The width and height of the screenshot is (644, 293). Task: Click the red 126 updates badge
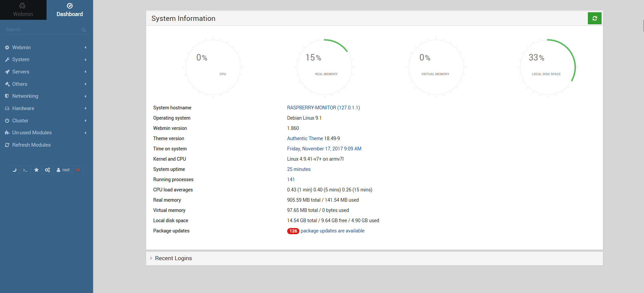[x=293, y=231]
